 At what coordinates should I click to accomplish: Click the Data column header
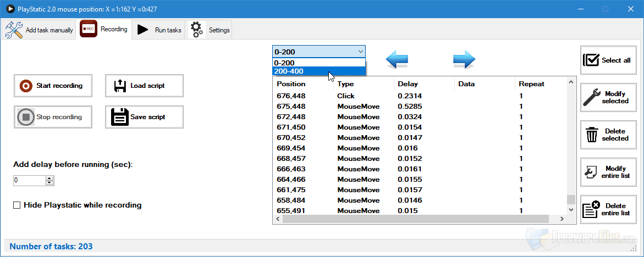click(485, 84)
